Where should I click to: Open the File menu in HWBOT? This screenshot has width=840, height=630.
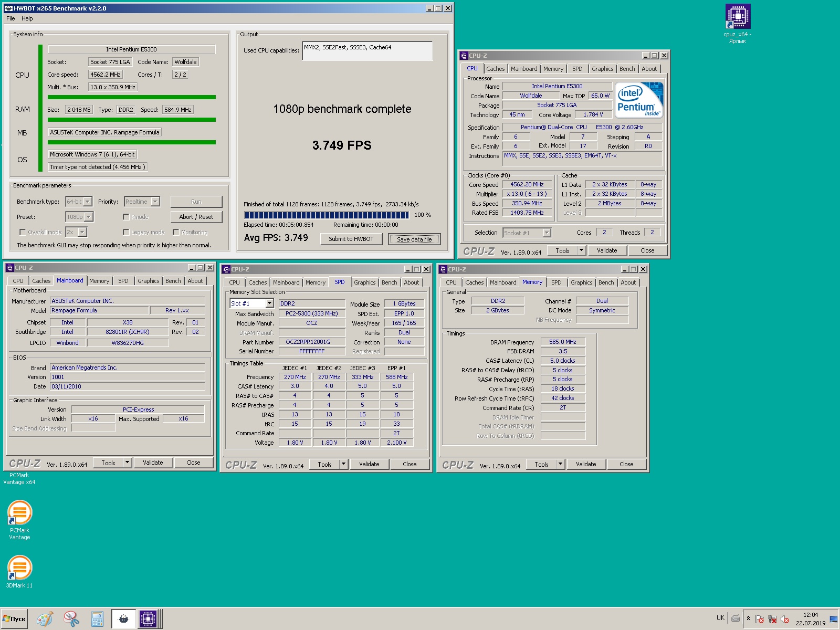coord(10,18)
